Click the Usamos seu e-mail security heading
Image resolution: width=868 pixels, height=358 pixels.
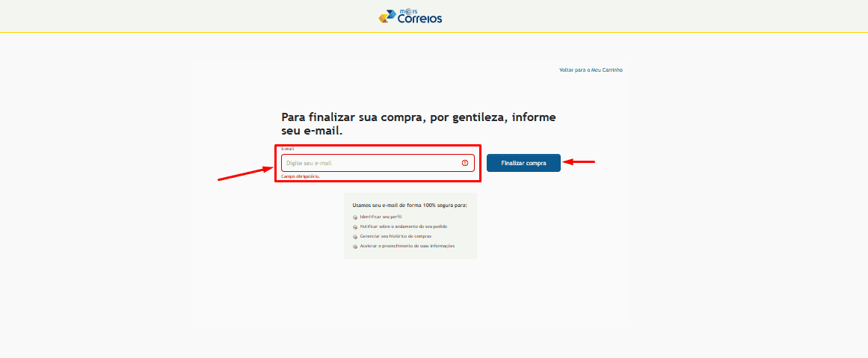(x=409, y=204)
